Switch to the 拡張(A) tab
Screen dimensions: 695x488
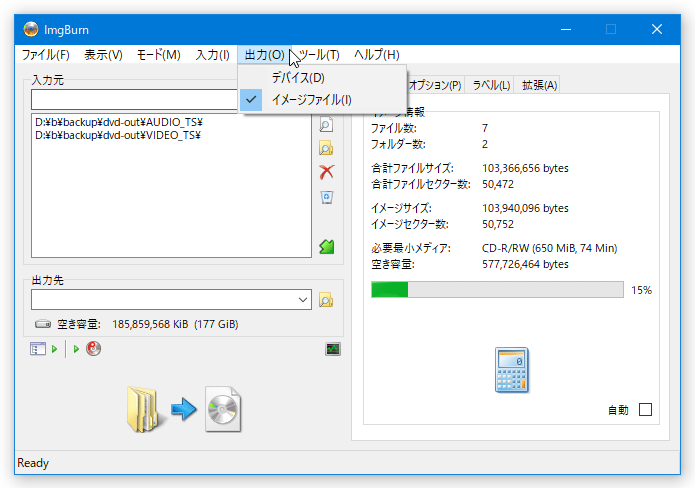[x=539, y=85]
